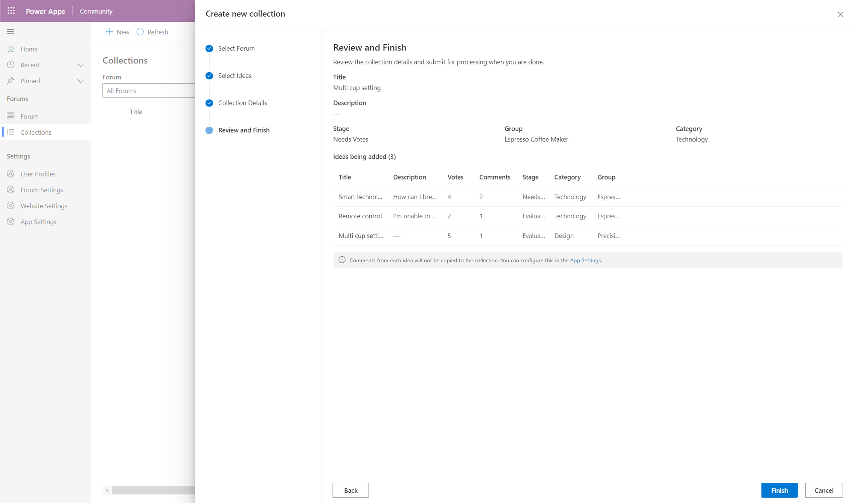Toggle the Select Forum completed checkbox
853x504 pixels.
pyautogui.click(x=209, y=48)
